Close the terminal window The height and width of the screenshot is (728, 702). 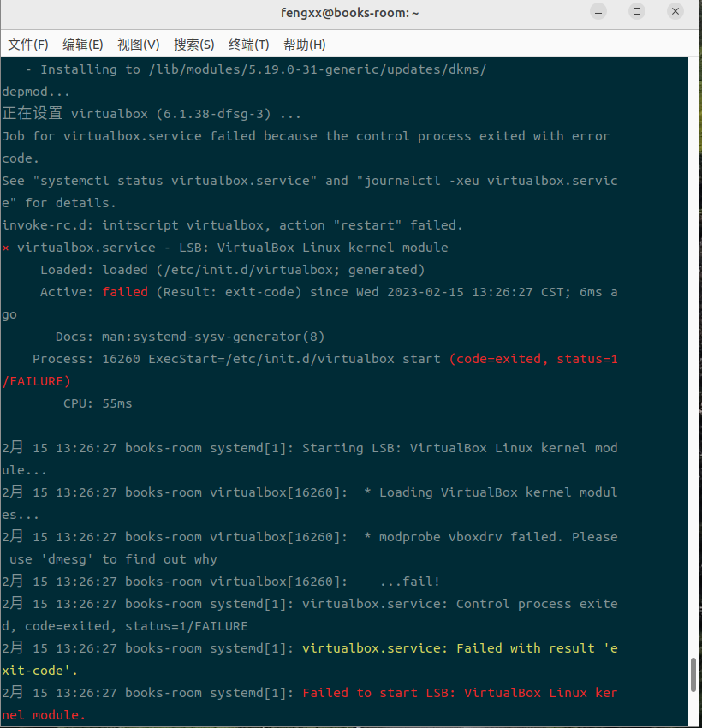point(675,12)
